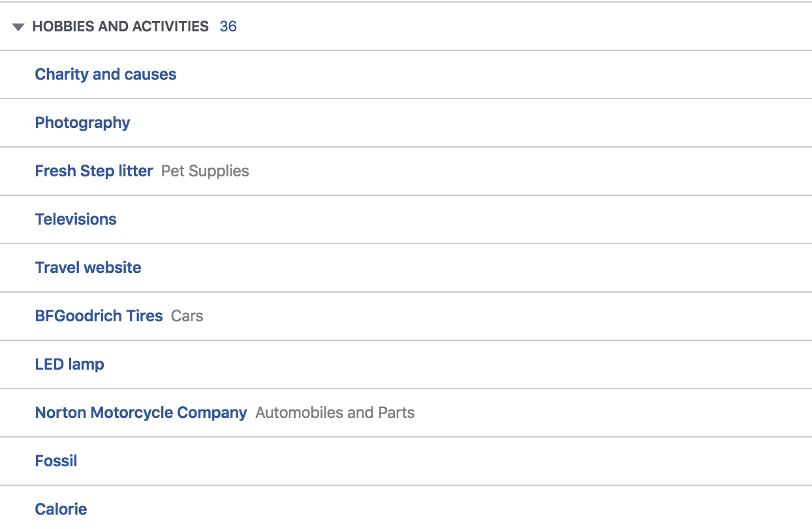
Task: Click empty area of Fossil row
Action: (444, 461)
